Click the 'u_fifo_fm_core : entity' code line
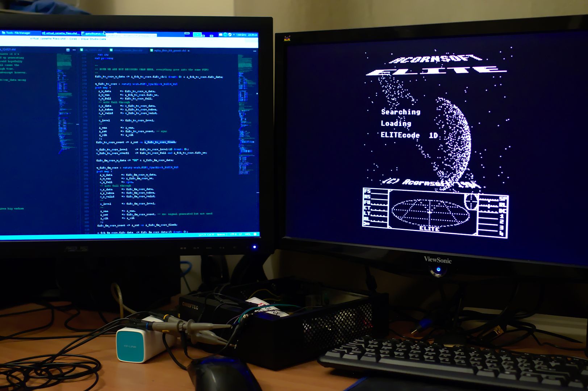The image size is (588, 391). 137,167
